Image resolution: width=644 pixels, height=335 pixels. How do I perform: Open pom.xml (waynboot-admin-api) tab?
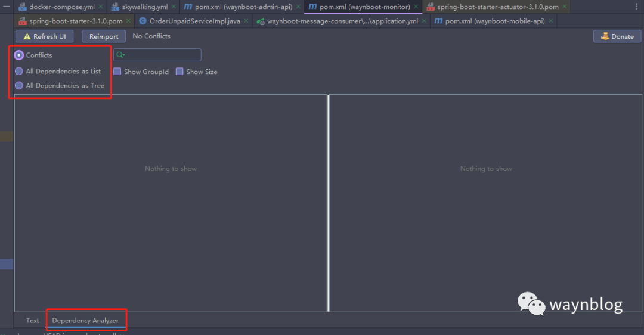(243, 7)
